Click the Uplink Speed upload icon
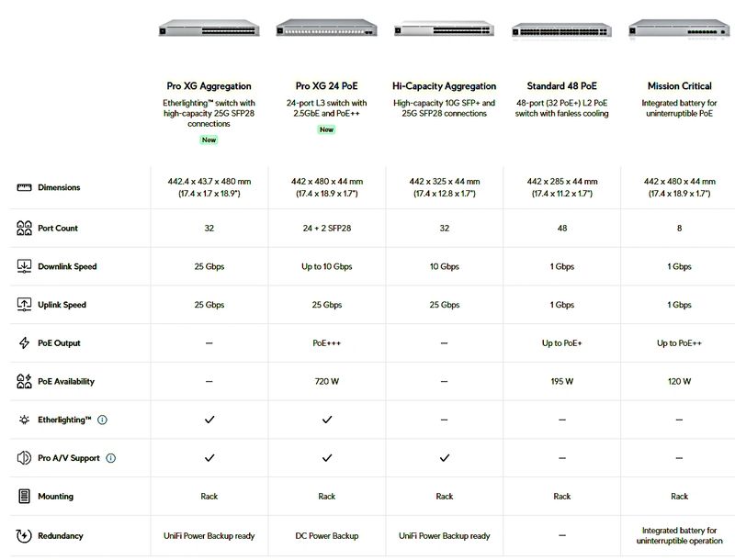This screenshot has width=735, height=560. (x=24, y=305)
